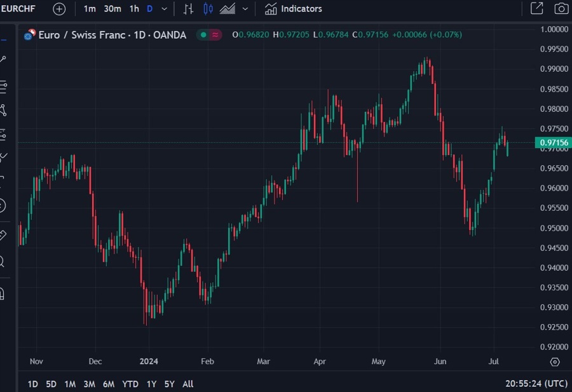The width and height of the screenshot is (572, 392).
Task: Click the change value +0.00066 (+0.07%)
Action: pyautogui.click(x=427, y=35)
